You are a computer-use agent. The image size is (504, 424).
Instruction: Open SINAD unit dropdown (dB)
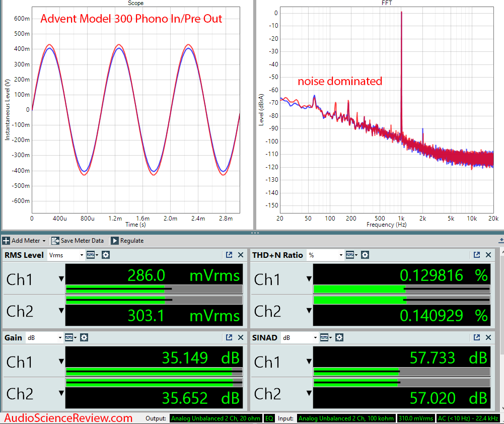[300, 337]
